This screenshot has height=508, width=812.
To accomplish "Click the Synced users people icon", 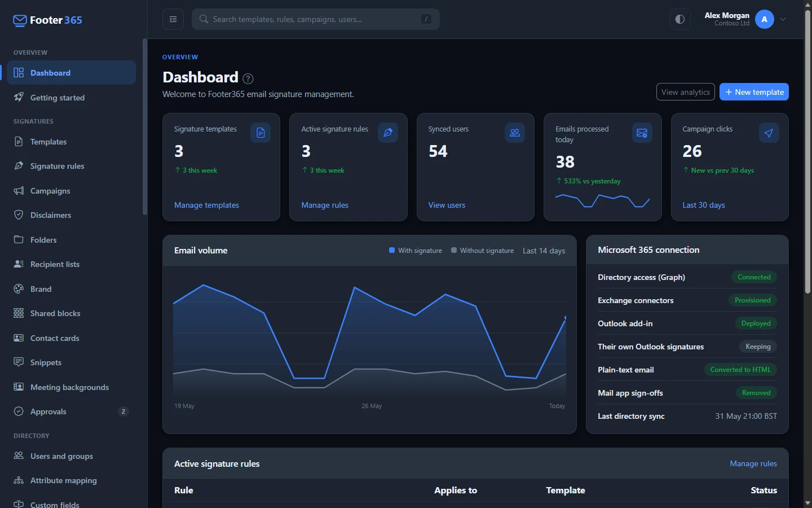I will tap(515, 133).
